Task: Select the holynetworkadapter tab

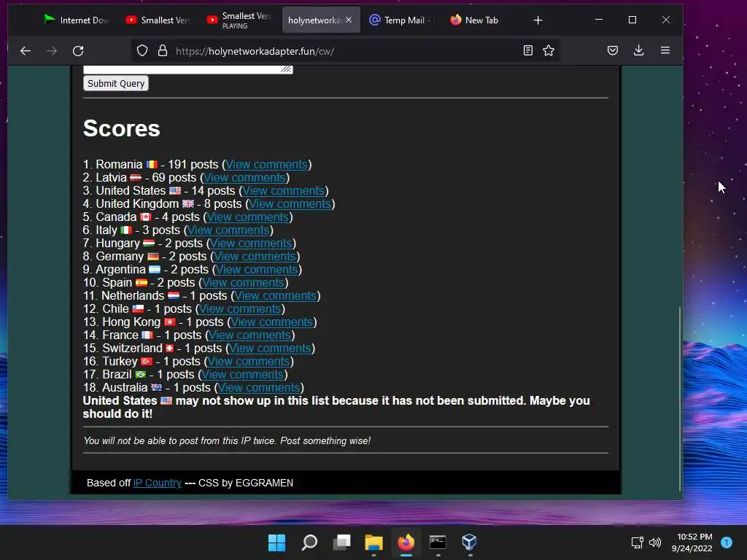Action: coord(314,20)
